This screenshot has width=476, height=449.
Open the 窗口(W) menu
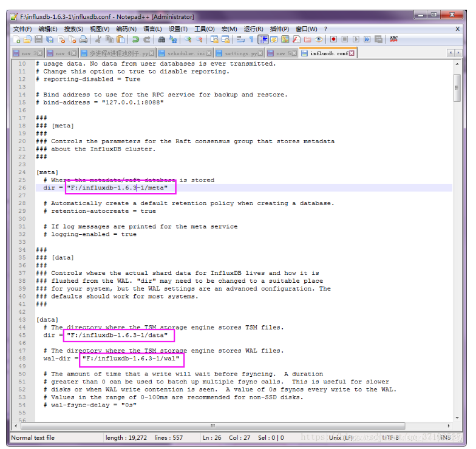pos(306,29)
